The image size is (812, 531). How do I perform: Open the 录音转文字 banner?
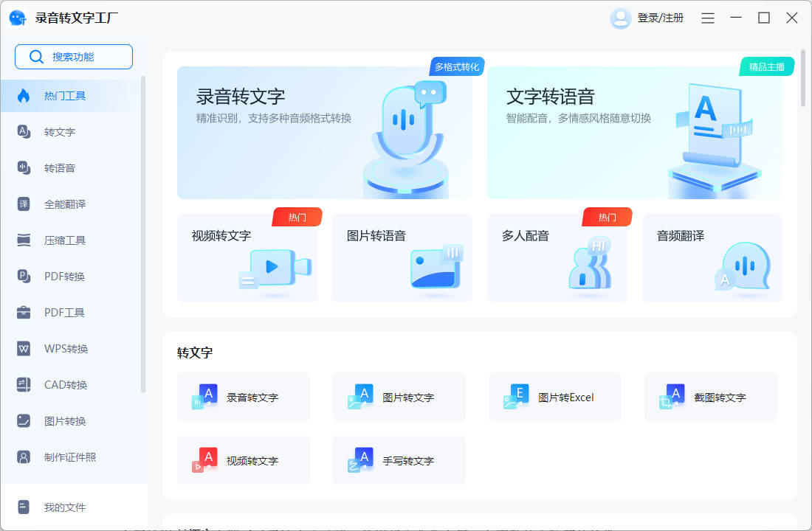[x=325, y=131]
